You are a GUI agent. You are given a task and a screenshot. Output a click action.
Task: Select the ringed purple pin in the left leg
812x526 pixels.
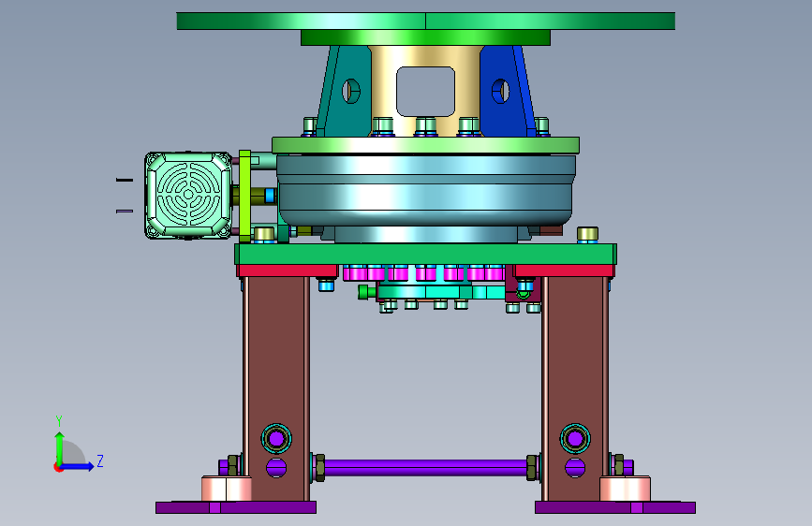[x=276, y=439]
